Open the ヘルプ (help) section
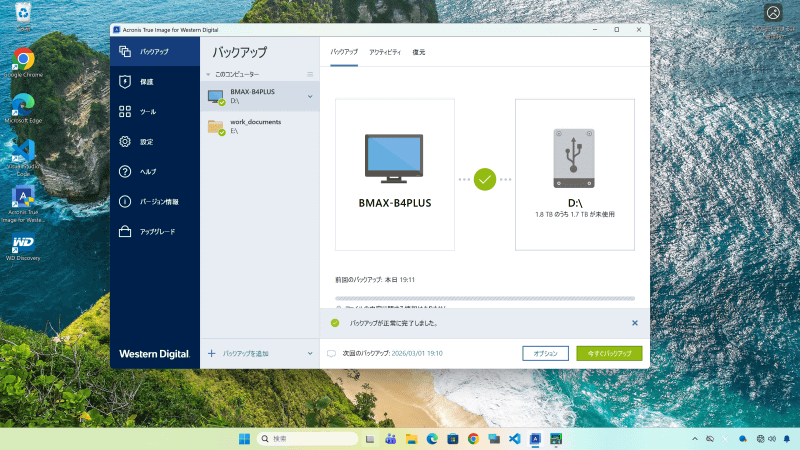 (x=155, y=172)
